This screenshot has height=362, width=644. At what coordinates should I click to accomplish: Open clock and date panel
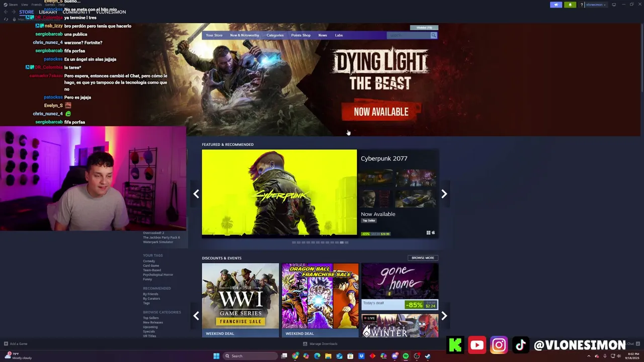coord(632,356)
